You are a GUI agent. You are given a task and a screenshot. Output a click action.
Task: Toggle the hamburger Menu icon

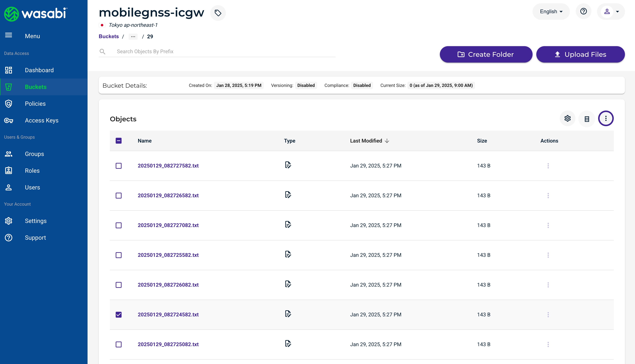pyautogui.click(x=9, y=35)
